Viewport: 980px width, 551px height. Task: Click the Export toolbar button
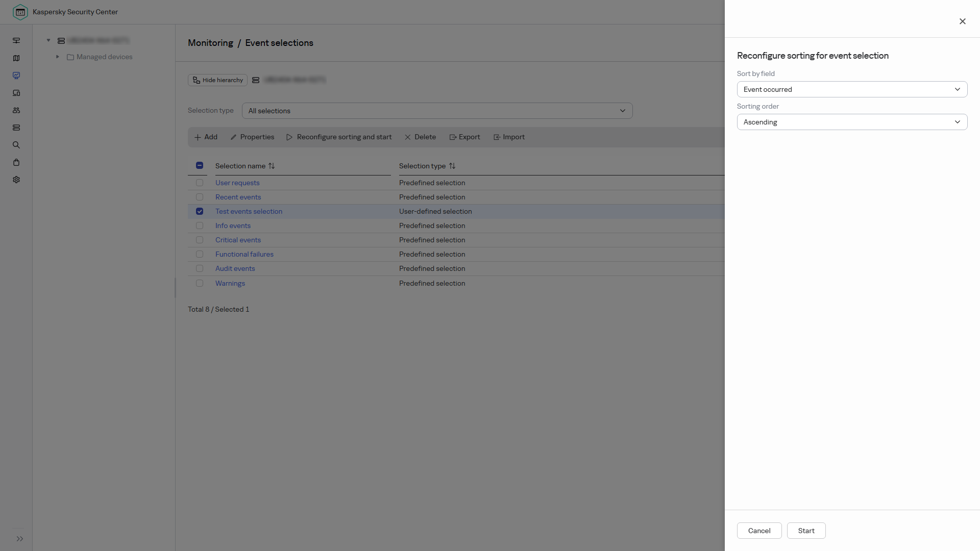tap(464, 137)
